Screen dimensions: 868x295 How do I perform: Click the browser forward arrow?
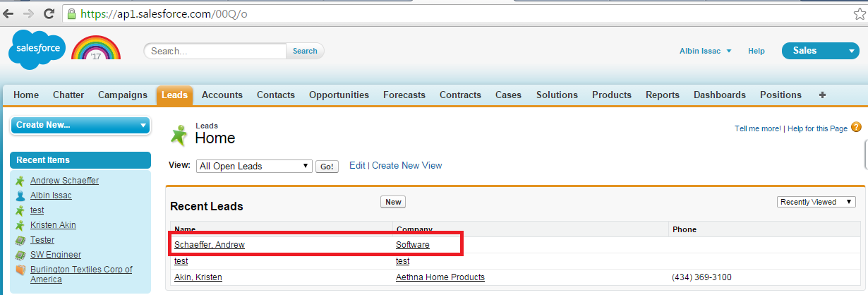(29, 13)
